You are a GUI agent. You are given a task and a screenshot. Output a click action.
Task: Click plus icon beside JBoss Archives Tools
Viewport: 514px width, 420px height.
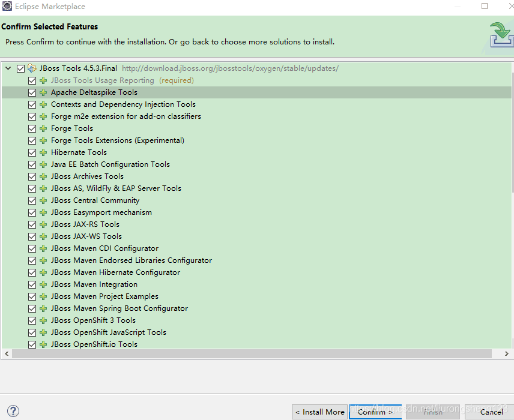[x=43, y=176]
